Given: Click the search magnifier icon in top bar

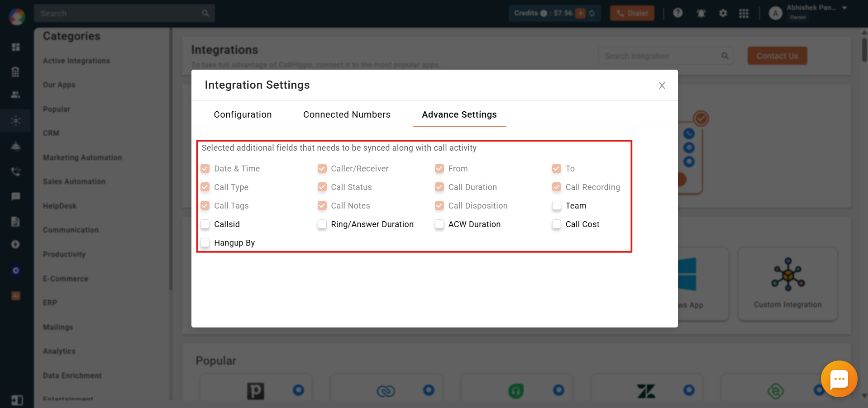Looking at the screenshot, I should pos(205,13).
